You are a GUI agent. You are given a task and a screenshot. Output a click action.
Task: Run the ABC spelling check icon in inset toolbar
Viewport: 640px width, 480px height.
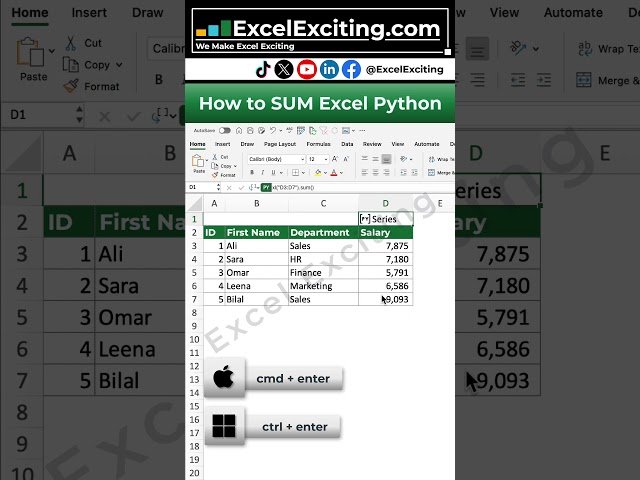pos(289,131)
